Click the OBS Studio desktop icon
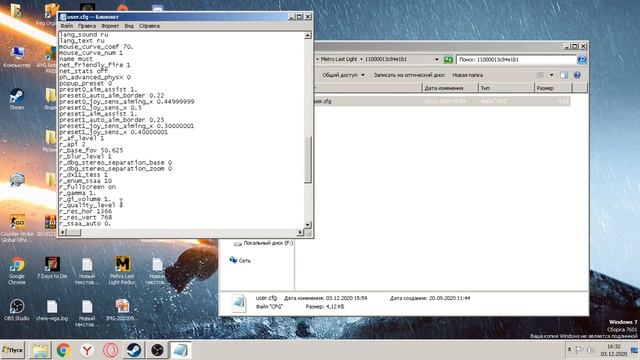 pos(17,310)
